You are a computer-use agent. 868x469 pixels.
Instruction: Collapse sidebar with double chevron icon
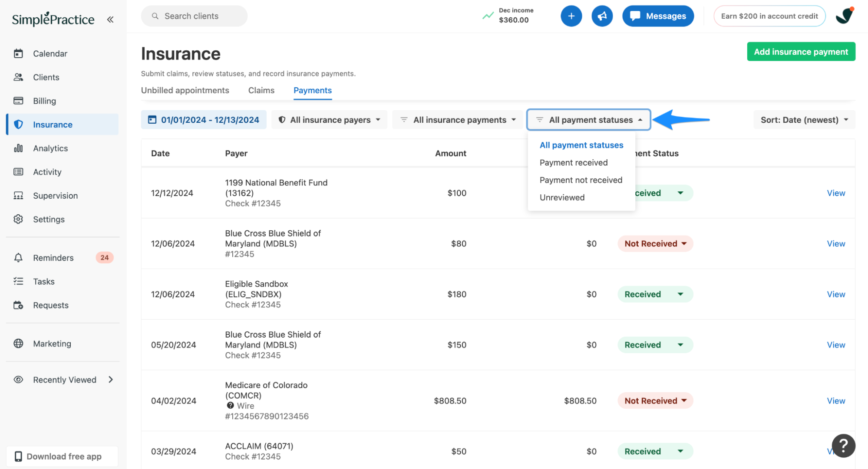[x=110, y=20]
